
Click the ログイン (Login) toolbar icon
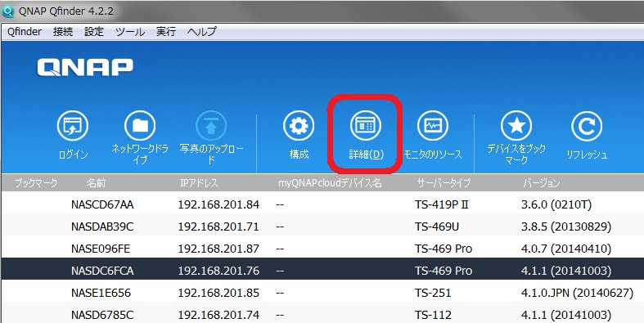coord(73,127)
